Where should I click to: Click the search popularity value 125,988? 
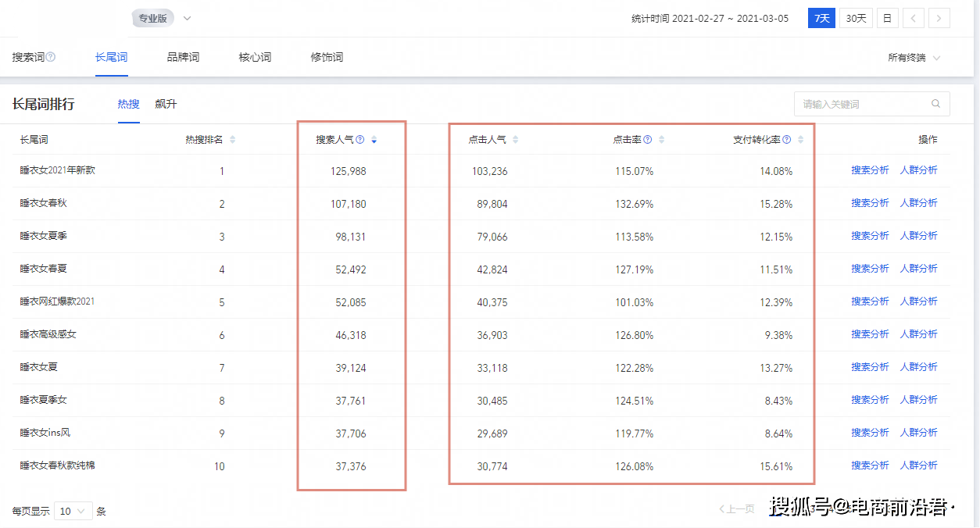(348, 171)
